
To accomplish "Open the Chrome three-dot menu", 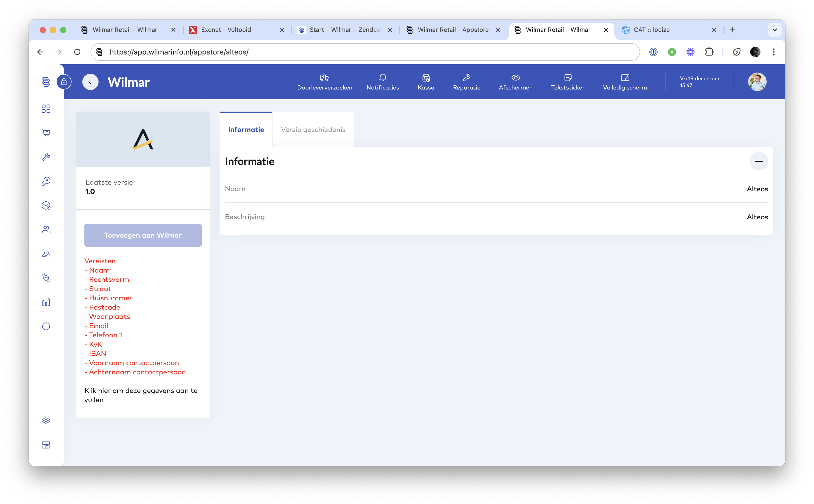I will pos(774,52).
